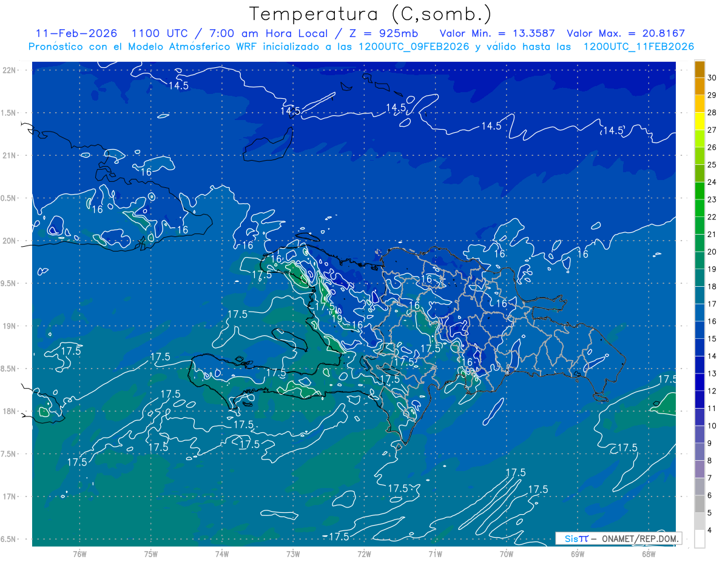728x562 pixels.
Task: Click the white swatch below legend label 4
Action: tap(699, 539)
